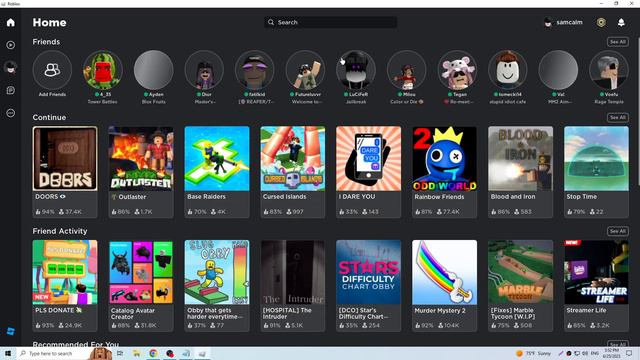The height and width of the screenshot is (360, 640).
Task: Click the 'Murder Mystery 2' title text
Action: 440,311
